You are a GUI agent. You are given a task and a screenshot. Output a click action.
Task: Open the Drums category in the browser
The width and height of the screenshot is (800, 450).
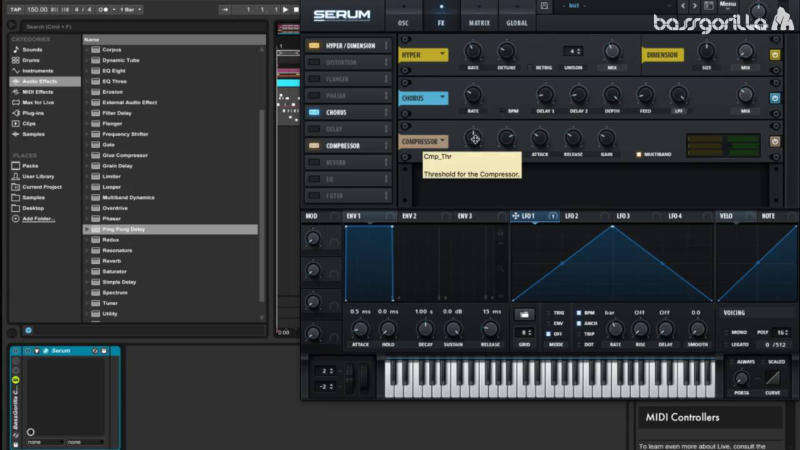click(31, 60)
